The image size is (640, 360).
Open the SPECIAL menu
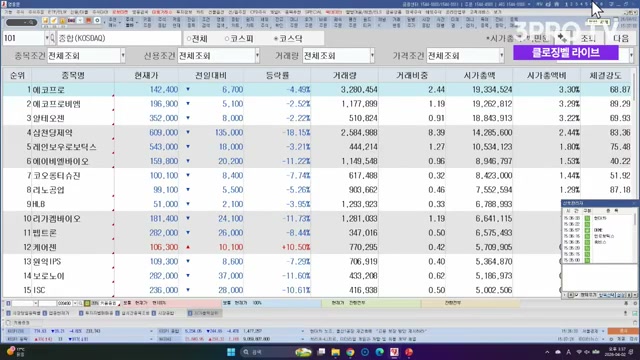313,12
